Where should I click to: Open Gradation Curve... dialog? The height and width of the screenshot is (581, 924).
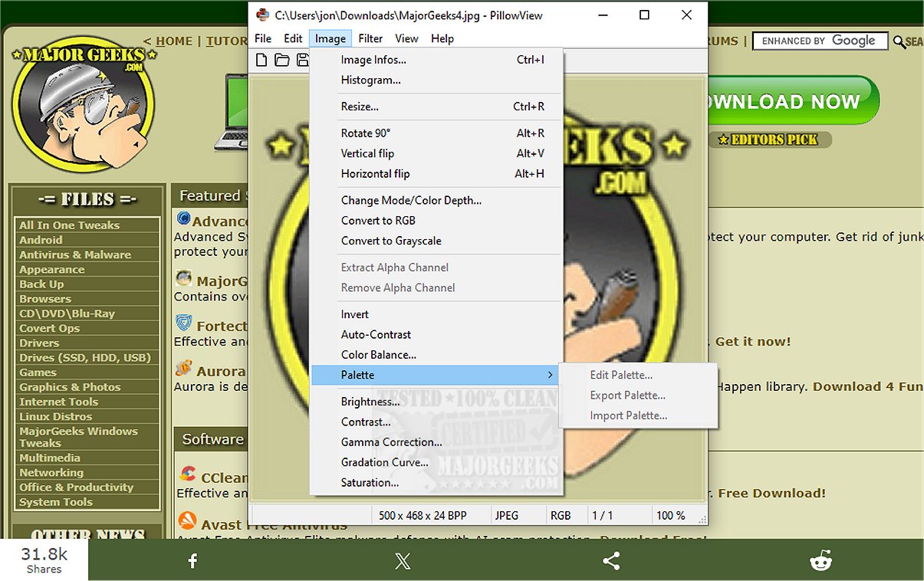tap(436, 462)
